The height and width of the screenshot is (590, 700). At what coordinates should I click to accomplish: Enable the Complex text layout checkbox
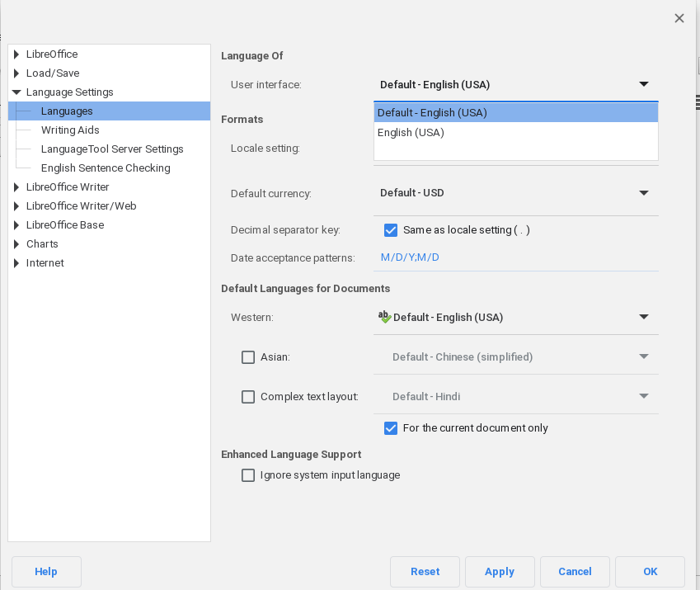click(248, 397)
